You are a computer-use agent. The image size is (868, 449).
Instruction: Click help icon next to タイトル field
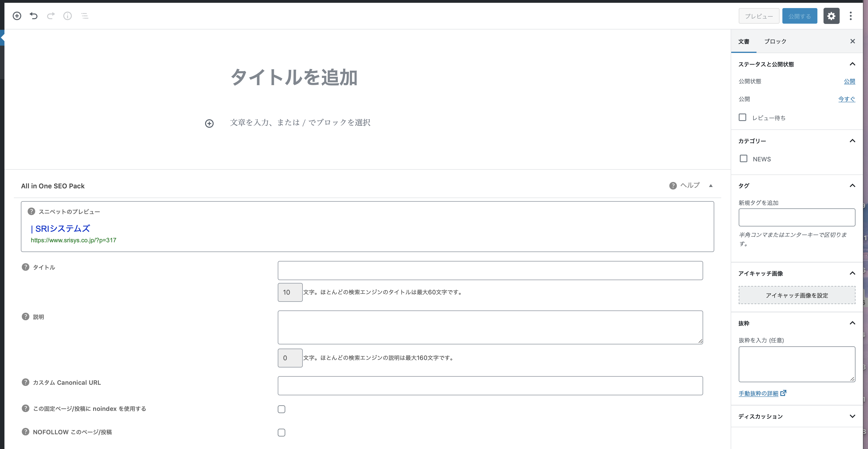[x=26, y=267]
